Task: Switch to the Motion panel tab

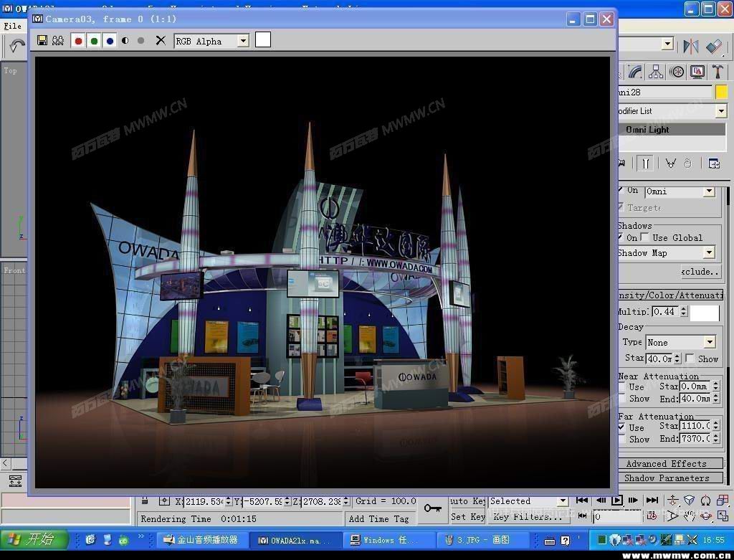Action: (x=677, y=72)
